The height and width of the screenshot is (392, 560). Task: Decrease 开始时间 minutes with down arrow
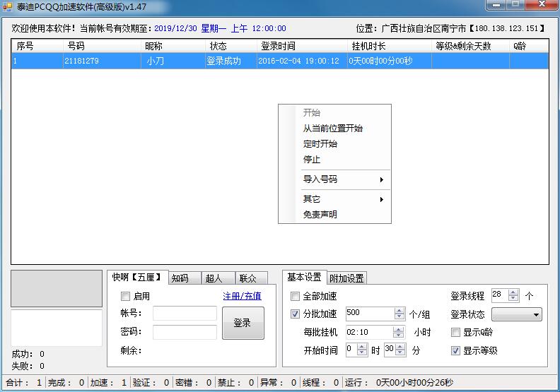click(x=400, y=352)
